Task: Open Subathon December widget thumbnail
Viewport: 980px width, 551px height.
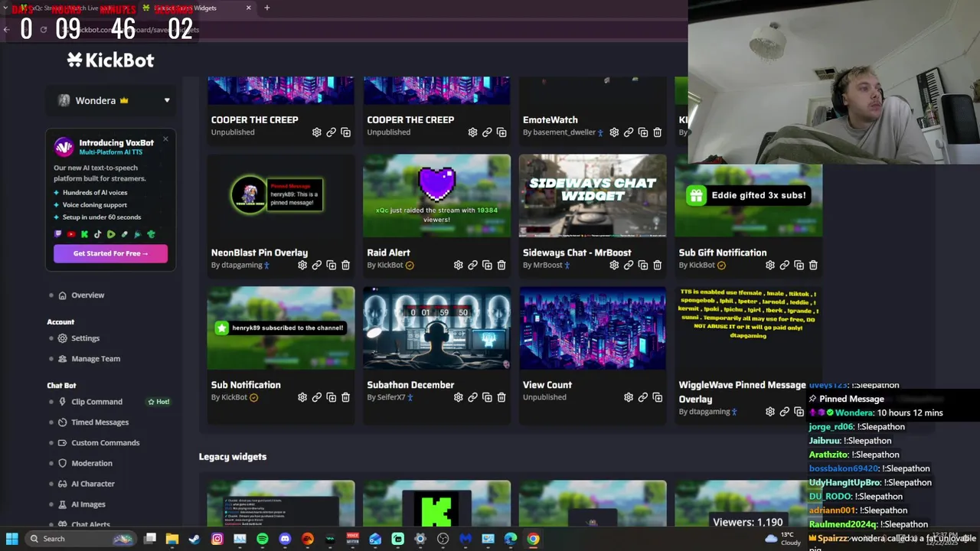Action: tap(436, 328)
